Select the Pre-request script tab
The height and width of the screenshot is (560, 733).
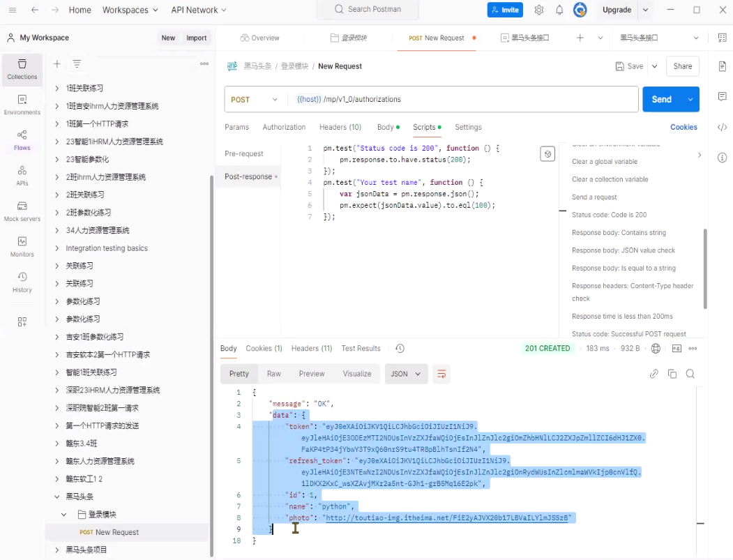(x=244, y=154)
